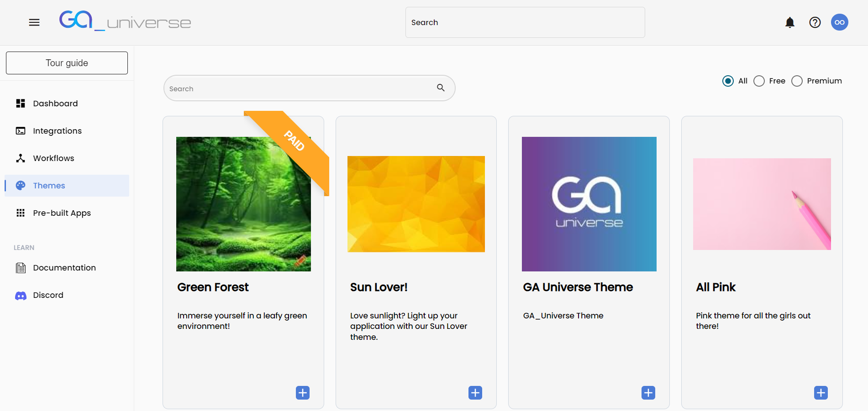Click the Documentation page icon
The image size is (868, 411).
coord(21,268)
